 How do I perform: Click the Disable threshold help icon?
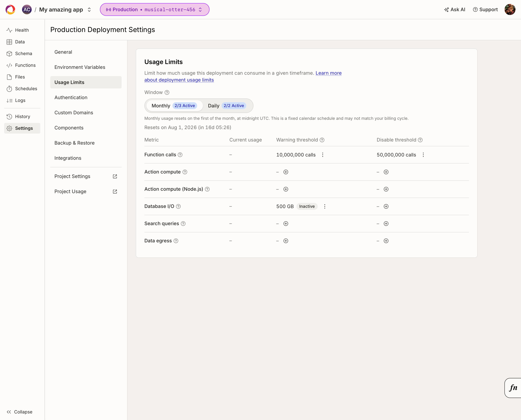pyautogui.click(x=420, y=140)
